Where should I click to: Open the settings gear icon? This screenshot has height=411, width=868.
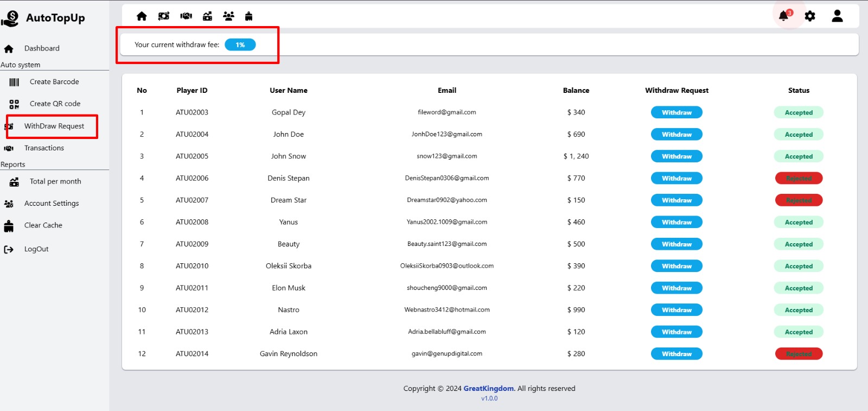click(810, 16)
